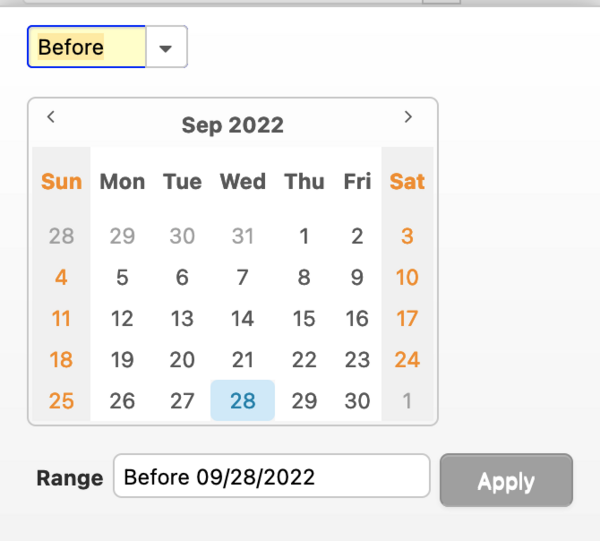Pick Saturday September 3

pyautogui.click(x=407, y=237)
